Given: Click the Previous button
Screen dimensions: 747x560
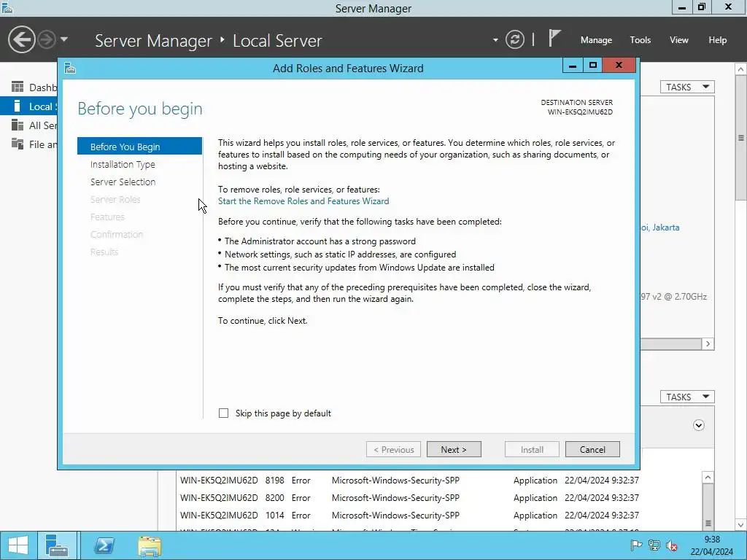Looking at the screenshot, I should [393, 449].
